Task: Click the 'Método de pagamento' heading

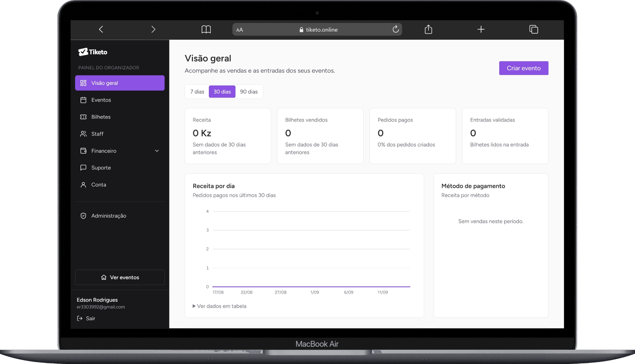Action: [473, 186]
